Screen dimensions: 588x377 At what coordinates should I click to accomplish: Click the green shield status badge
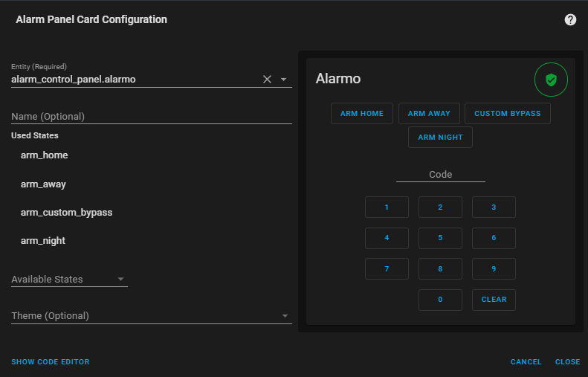[x=551, y=80]
